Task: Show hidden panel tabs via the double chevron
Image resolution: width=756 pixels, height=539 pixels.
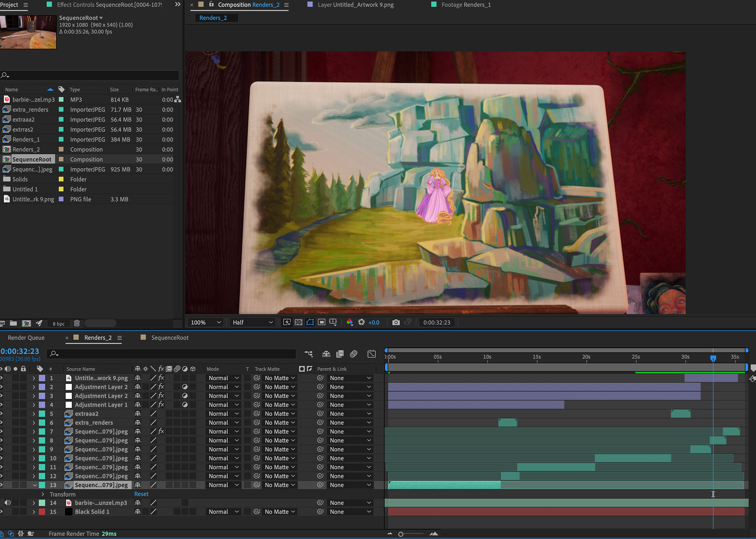Action: 178,5
